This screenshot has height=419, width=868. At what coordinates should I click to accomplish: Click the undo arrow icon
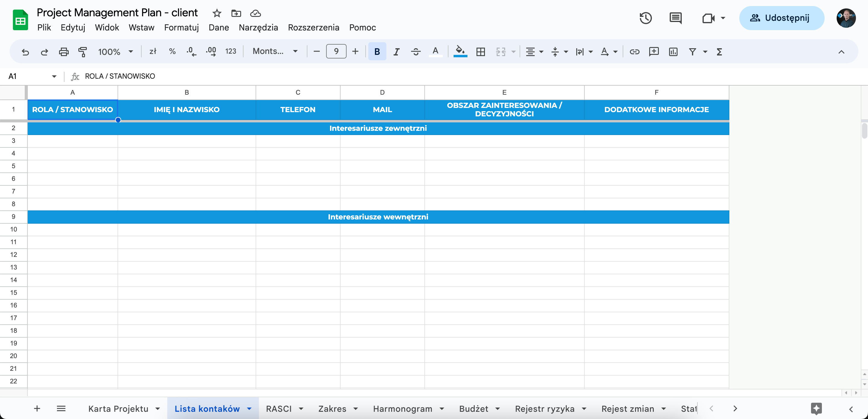pyautogui.click(x=25, y=52)
